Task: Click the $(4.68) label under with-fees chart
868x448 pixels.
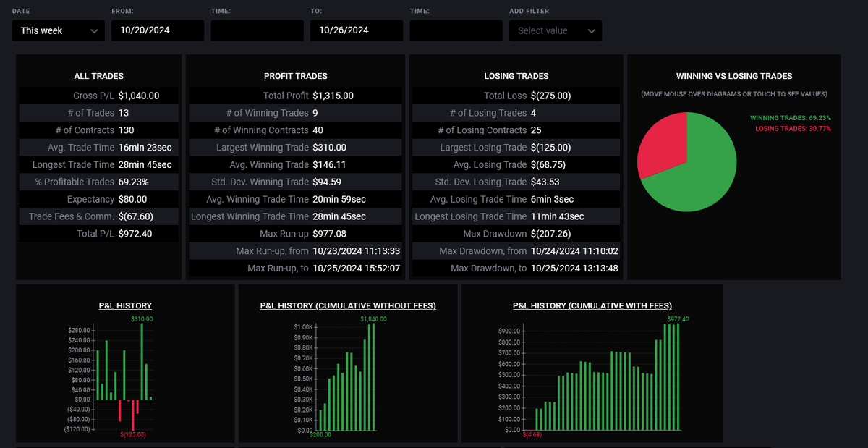Action: click(x=531, y=435)
